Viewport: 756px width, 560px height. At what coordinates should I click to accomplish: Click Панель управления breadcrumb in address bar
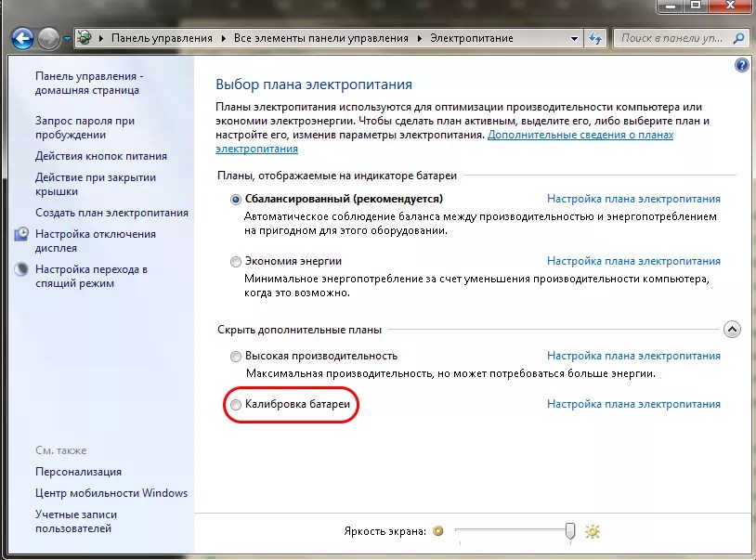(x=162, y=38)
